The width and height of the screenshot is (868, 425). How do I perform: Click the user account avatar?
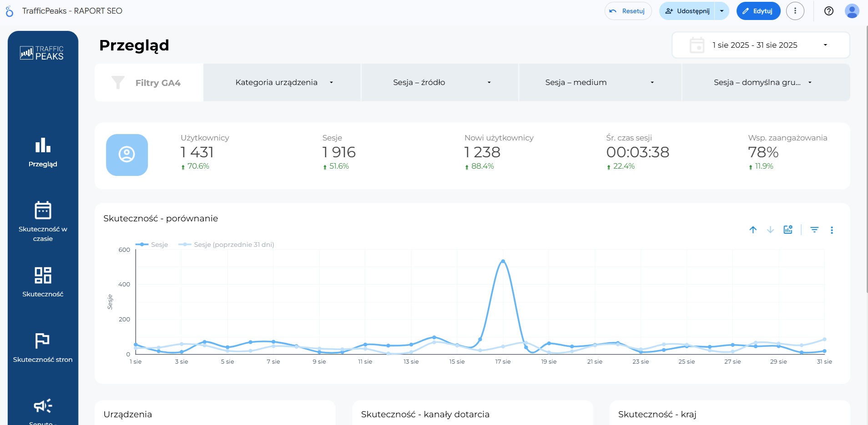pos(852,11)
